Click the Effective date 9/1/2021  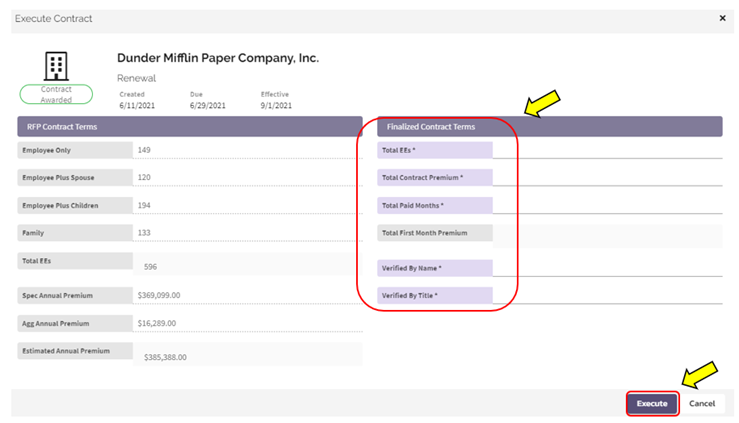(276, 106)
